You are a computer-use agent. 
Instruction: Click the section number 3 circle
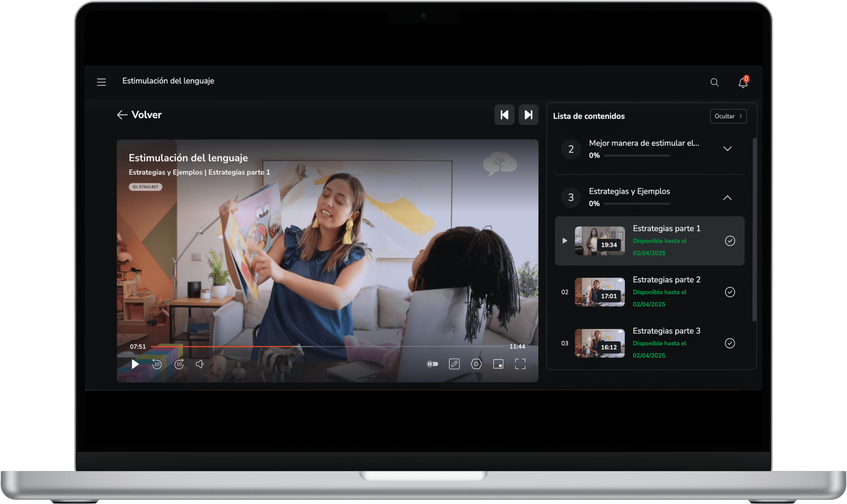(571, 197)
